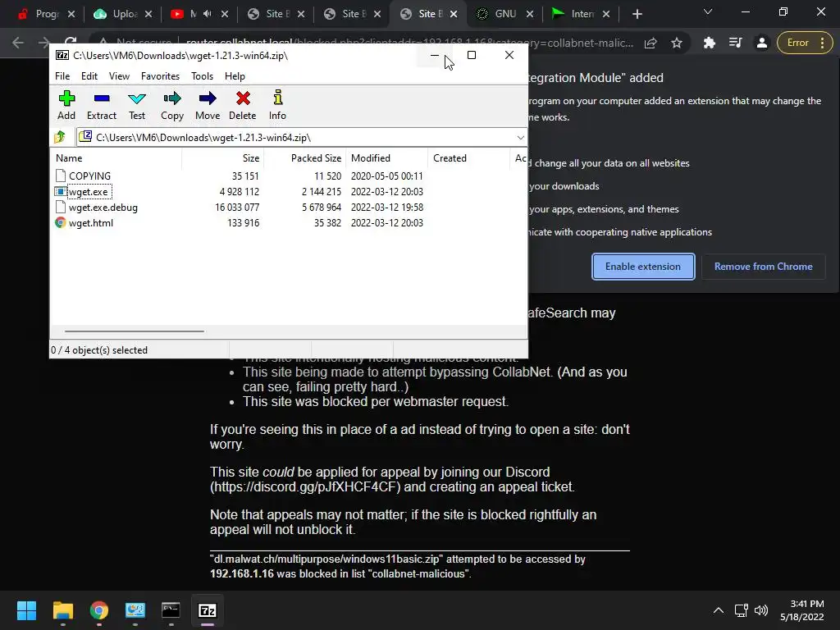Sort files by Name column header
Image resolution: width=840 pixels, height=630 pixels.
(x=116, y=158)
